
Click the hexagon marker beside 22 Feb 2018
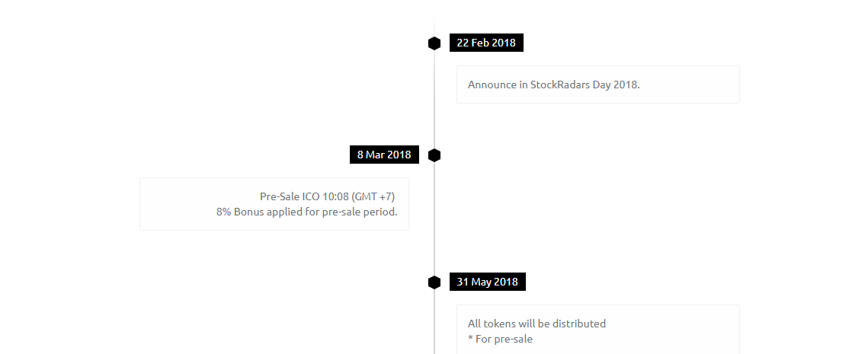click(434, 43)
